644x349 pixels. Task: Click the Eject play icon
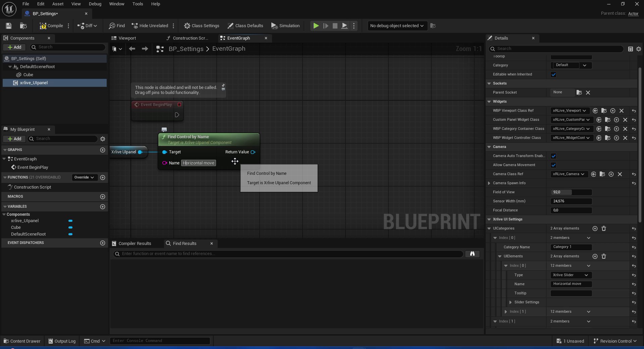pos(344,26)
